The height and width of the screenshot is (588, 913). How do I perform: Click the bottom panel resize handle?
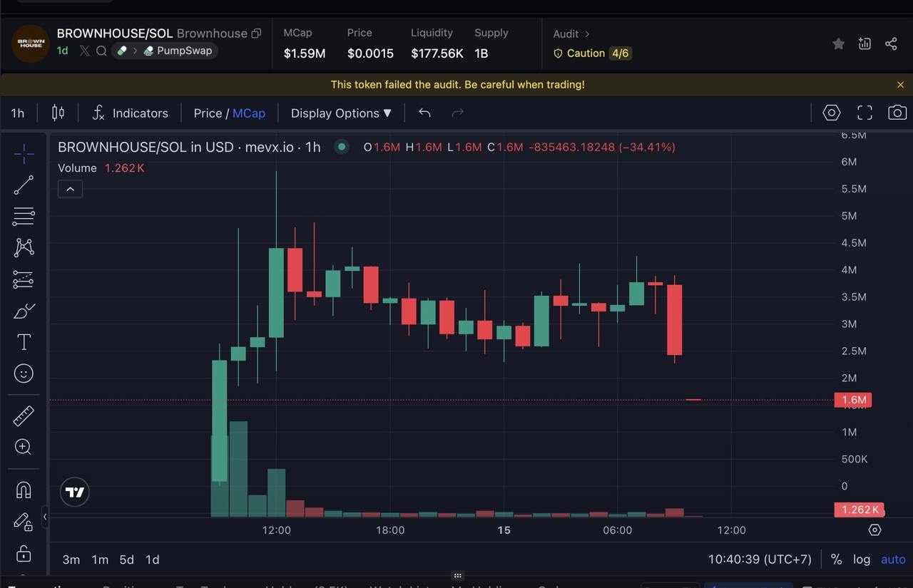click(458, 575)
